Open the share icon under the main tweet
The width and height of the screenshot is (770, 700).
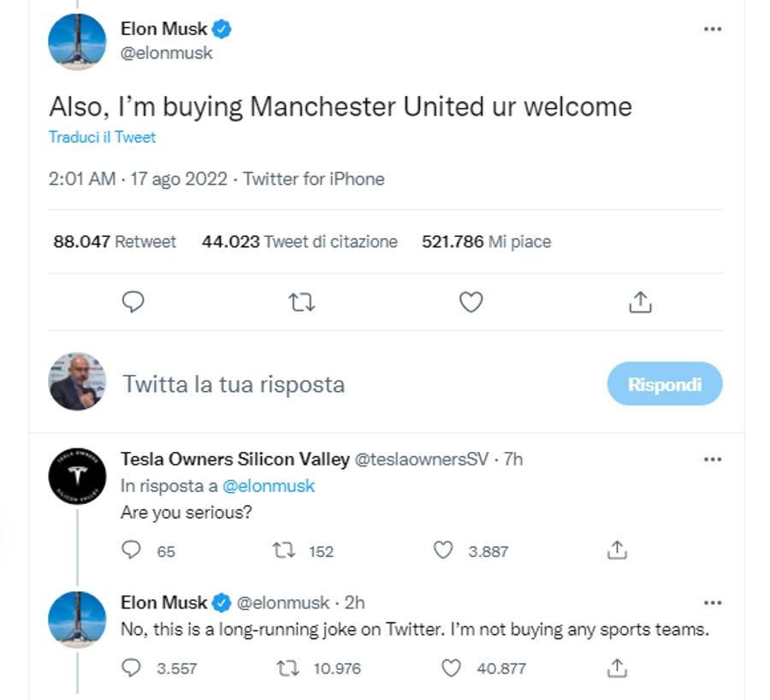640,301
